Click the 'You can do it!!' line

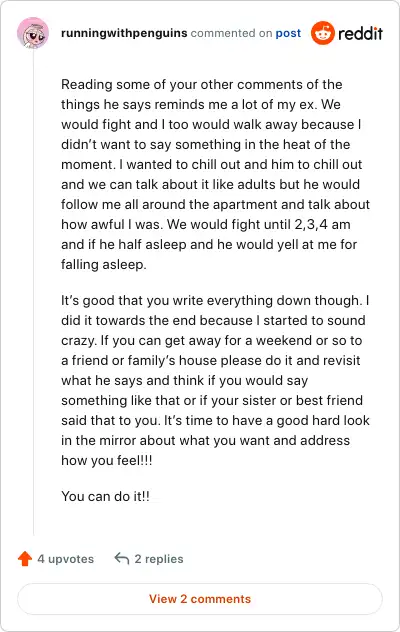[105, 496]
